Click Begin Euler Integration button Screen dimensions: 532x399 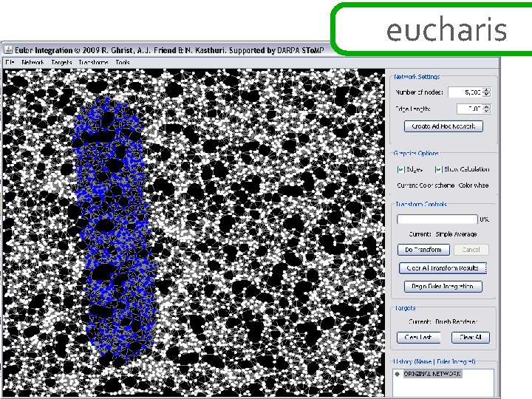443,287
